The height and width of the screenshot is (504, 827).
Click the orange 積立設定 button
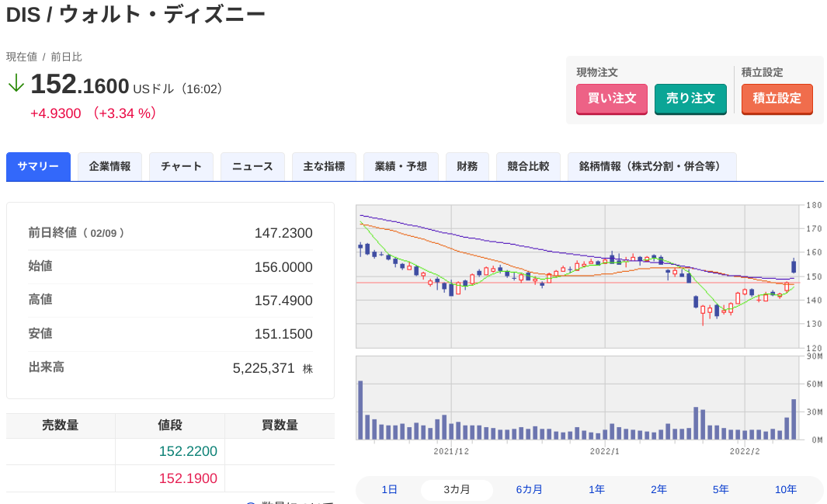pos(777,99)
